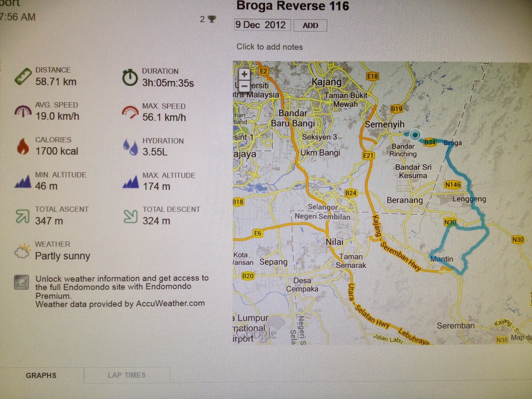Click the 9 Dec 2012 date field
Image resolution: width=532 pixels, height=399 pixels.
tap(262, 25)
